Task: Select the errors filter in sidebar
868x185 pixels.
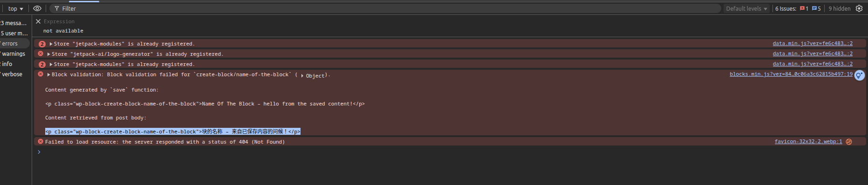Action: 15,44
